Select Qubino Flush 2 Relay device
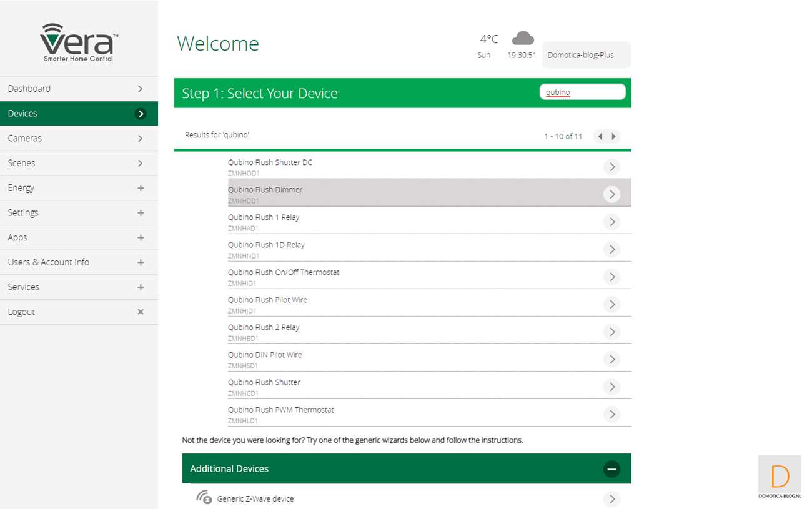The width and height of the screenshot is (812, 509). [x=429, y=330]
